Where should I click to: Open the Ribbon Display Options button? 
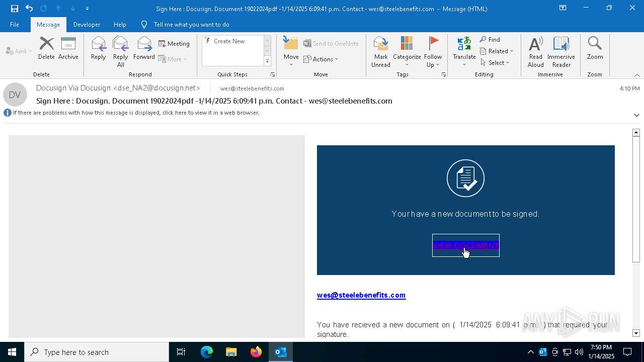[x=562, y=8]
